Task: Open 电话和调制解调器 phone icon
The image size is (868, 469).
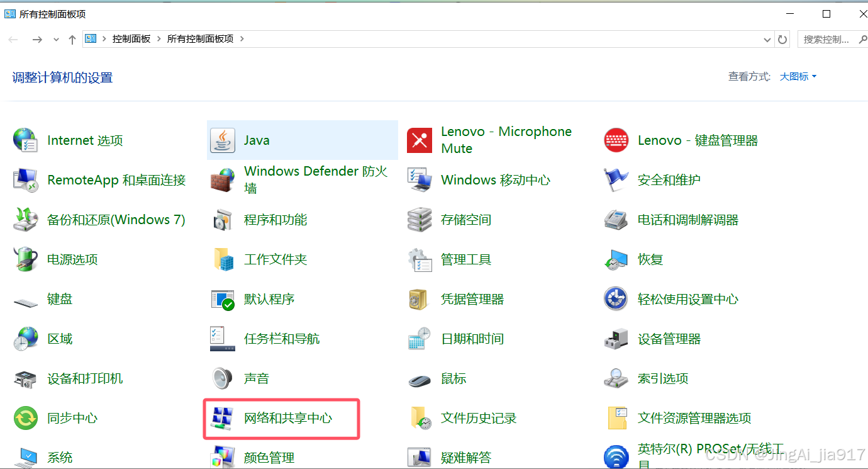Action: pos(616,220)
